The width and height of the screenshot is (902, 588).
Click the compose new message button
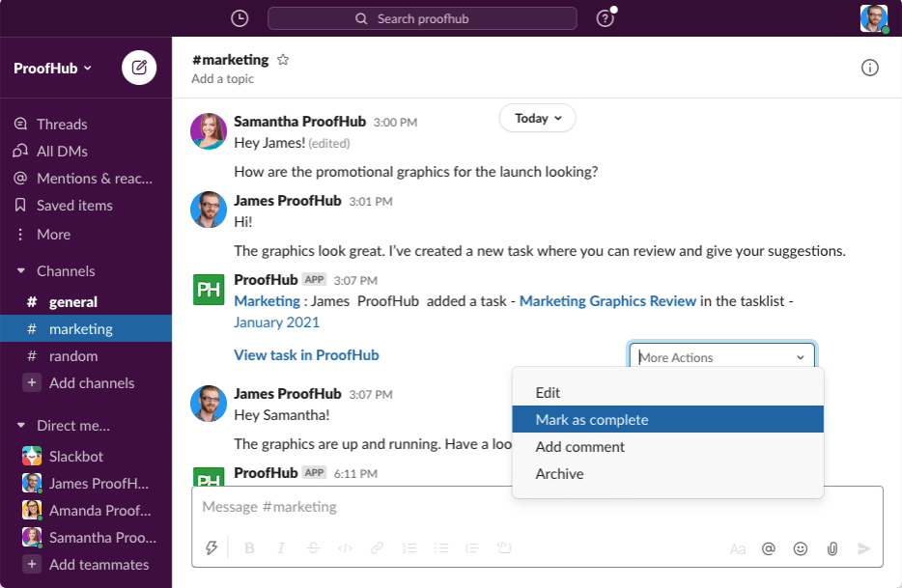(139, 68)
